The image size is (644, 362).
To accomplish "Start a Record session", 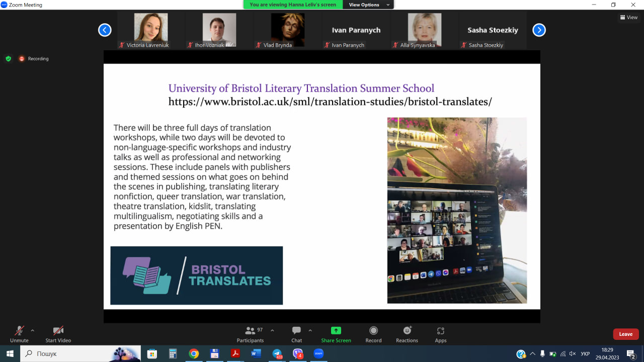I will point(373,334).
